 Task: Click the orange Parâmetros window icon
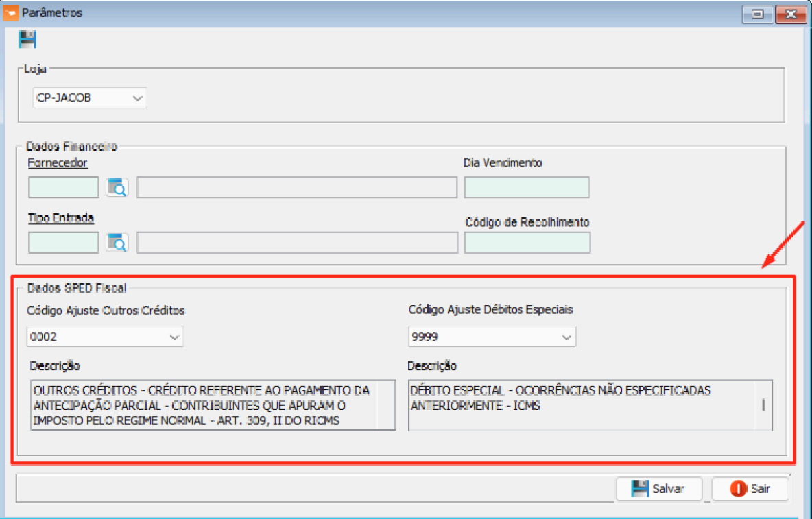pyautogui.click(x=12, y=13)
